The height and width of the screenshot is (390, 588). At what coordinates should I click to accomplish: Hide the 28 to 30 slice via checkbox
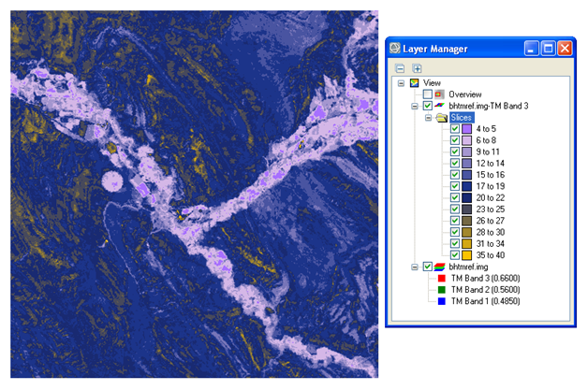[455, 232]
